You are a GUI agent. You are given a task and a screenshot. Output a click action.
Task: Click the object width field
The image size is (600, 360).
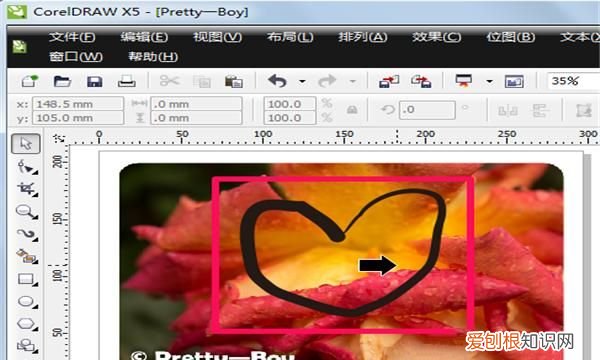(196, 104)
